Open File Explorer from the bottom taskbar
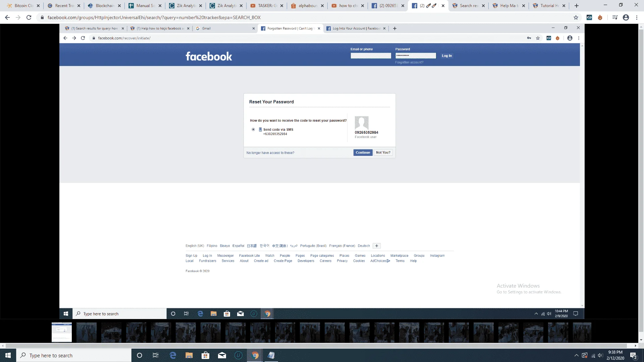 [x=189, y=355]
